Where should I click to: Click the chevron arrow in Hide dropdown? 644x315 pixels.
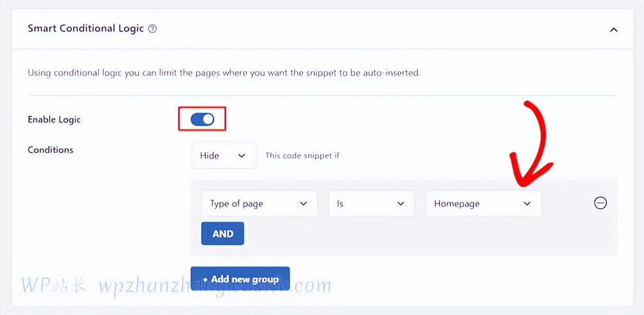(241, 156)
